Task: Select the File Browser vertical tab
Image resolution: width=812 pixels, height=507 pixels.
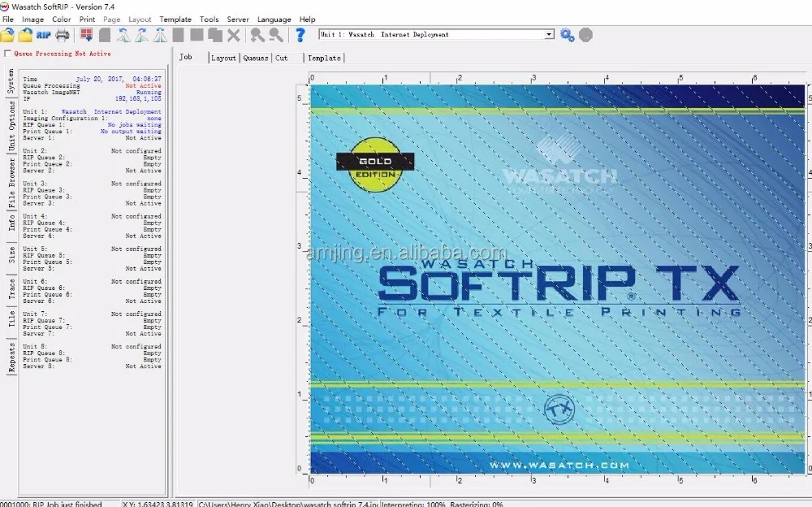Action: click(11, 184)
